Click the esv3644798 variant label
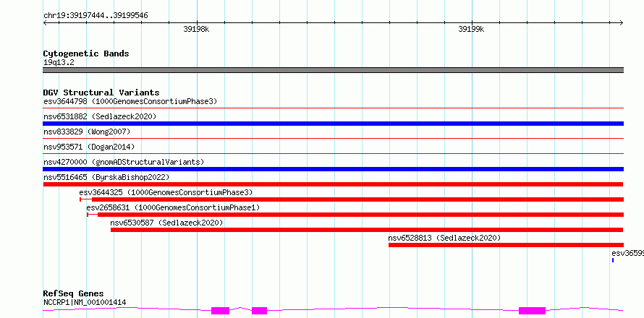Screen dimensions: 644x318 click(x=130, y=101)
